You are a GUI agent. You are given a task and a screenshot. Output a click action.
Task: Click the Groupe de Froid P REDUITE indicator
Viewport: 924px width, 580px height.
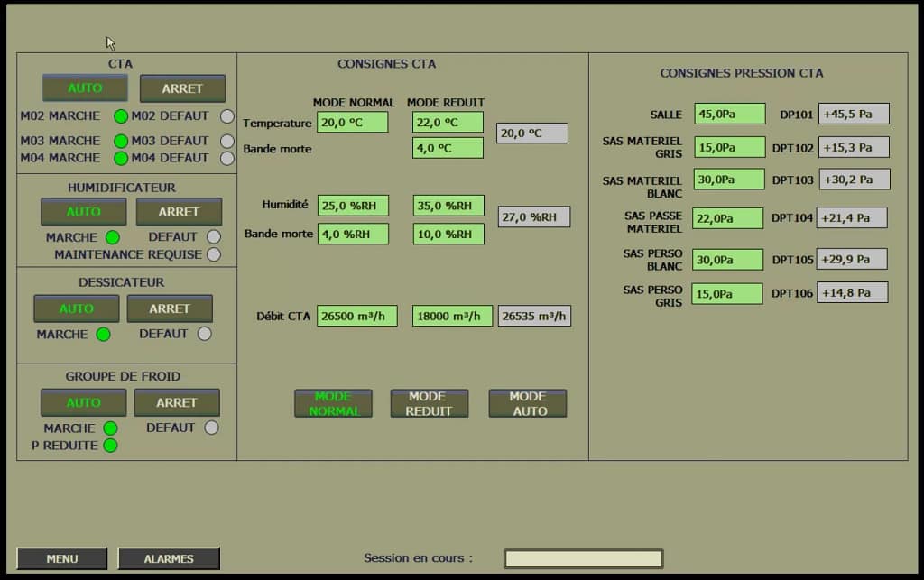point(110,446)
